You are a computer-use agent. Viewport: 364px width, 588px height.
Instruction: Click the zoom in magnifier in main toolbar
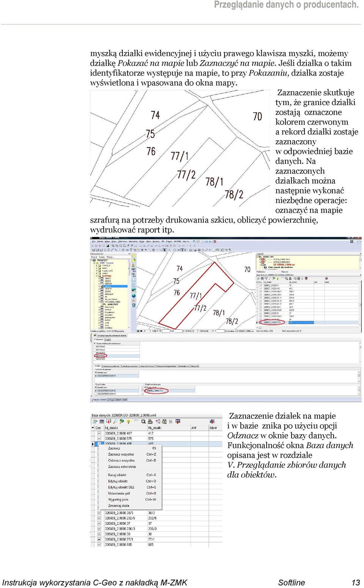click(x=113, y=246)
